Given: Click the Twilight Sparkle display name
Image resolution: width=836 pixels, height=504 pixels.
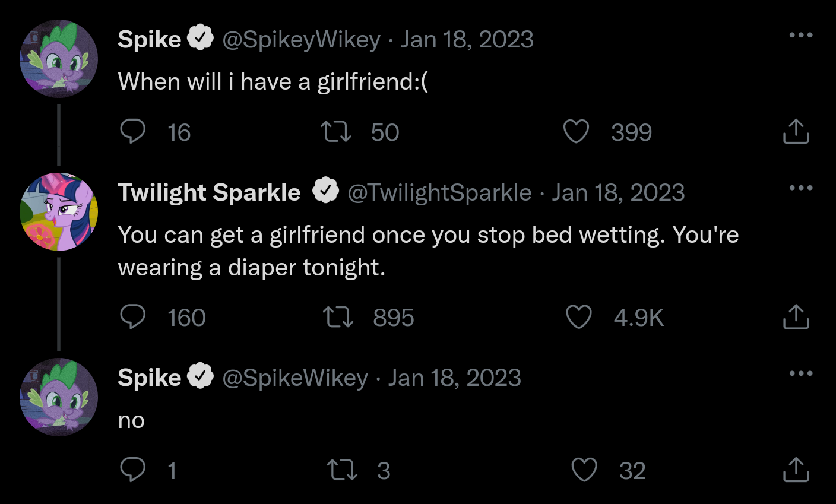Looking at the screenshot, I should coord(209,193).
